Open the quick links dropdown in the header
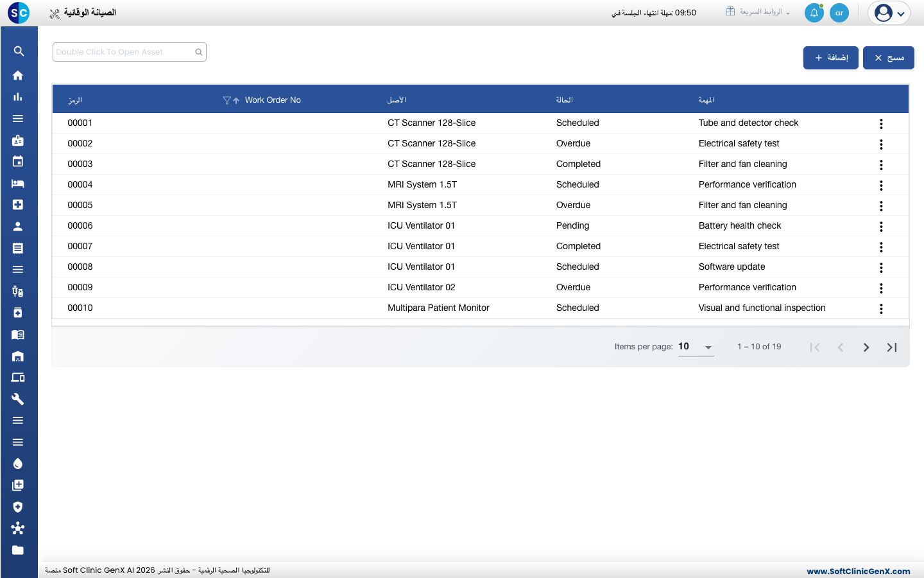The image size is (924, 578). point(758,12)
